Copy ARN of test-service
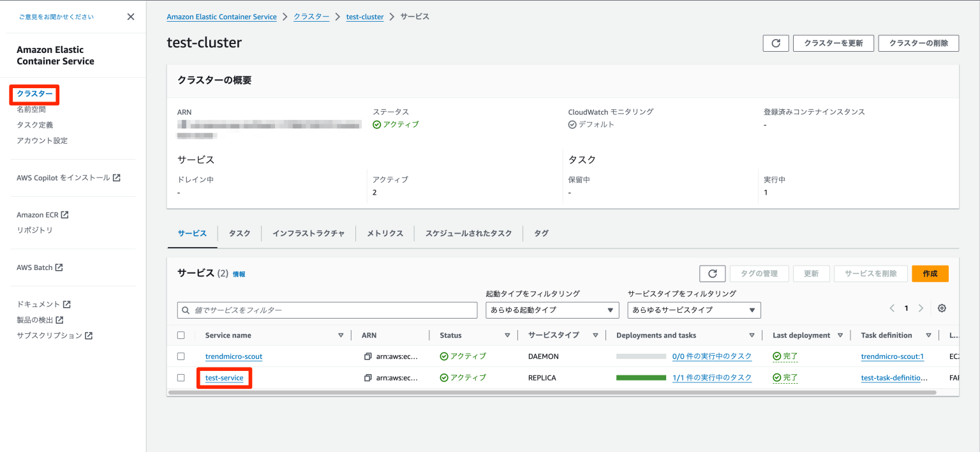 (x=367, y=378)
